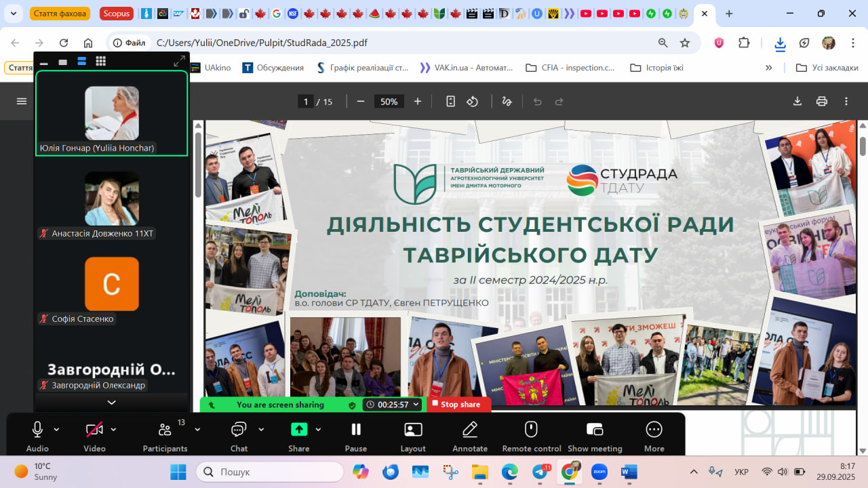
Task: Select Юлія Гончар's video thumbnail
Action: pos(112,113)
